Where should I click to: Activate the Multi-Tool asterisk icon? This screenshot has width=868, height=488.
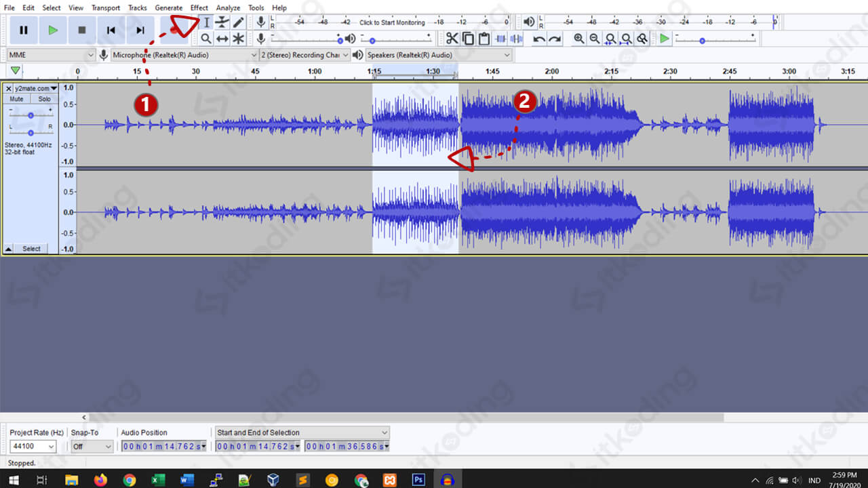tap(238, 39)
